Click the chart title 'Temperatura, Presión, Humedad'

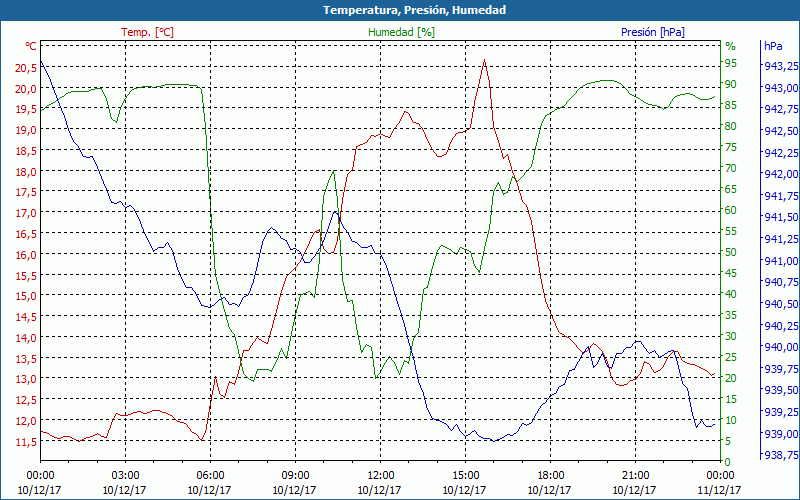(x=414, y=10)
